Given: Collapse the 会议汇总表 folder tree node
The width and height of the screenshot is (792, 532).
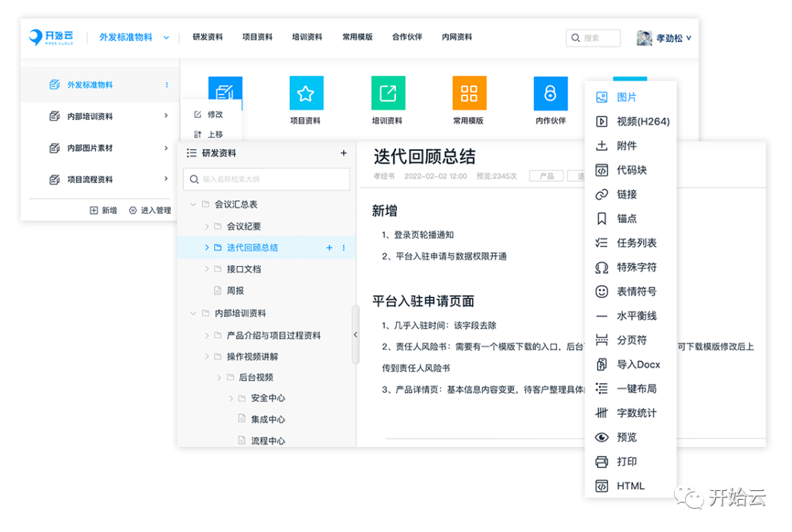Looking at the screenshot, I should pos(194,204).
